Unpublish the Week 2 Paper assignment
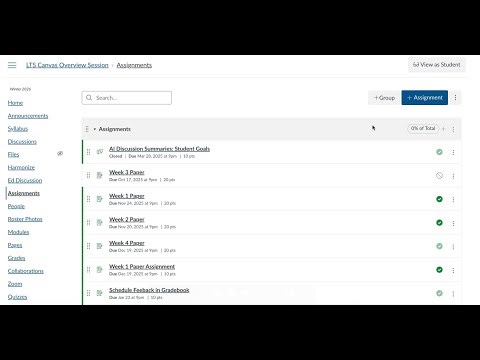Viewport: 480px width, 360px height. point(439,222)
